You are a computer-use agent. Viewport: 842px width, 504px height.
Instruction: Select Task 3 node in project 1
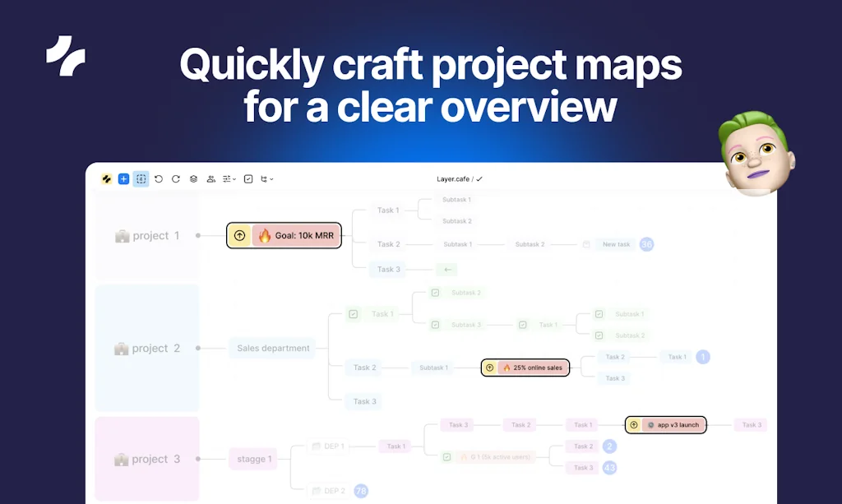389,270
